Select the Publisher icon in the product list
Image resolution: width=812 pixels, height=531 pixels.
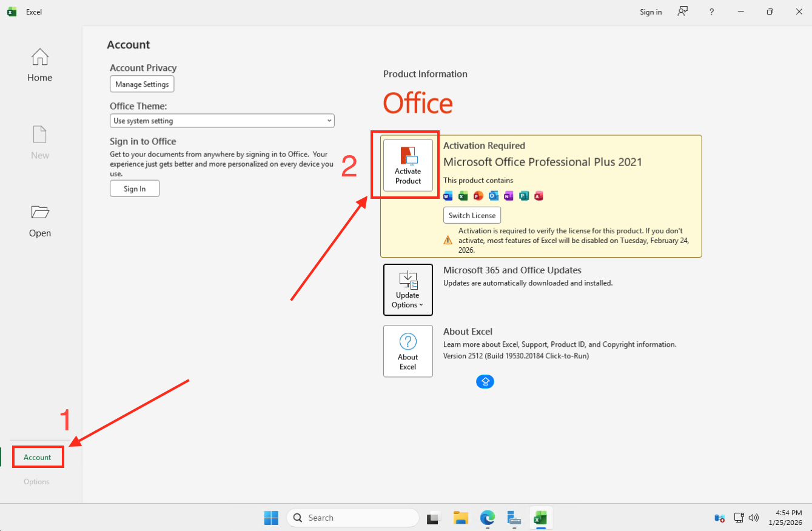tap(523, 196)
